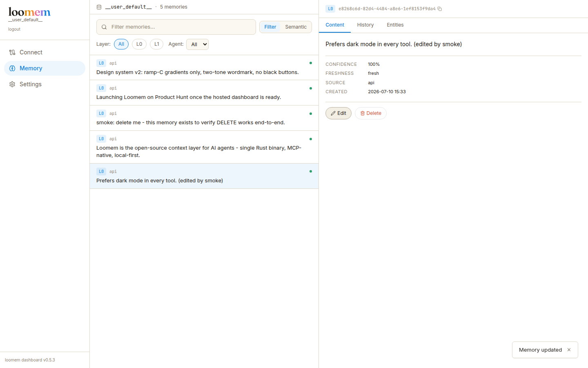This screenshot has width=588, height=368.
Task: Click the created date 2026-07-10 15:33
Action: pos(387,92)
